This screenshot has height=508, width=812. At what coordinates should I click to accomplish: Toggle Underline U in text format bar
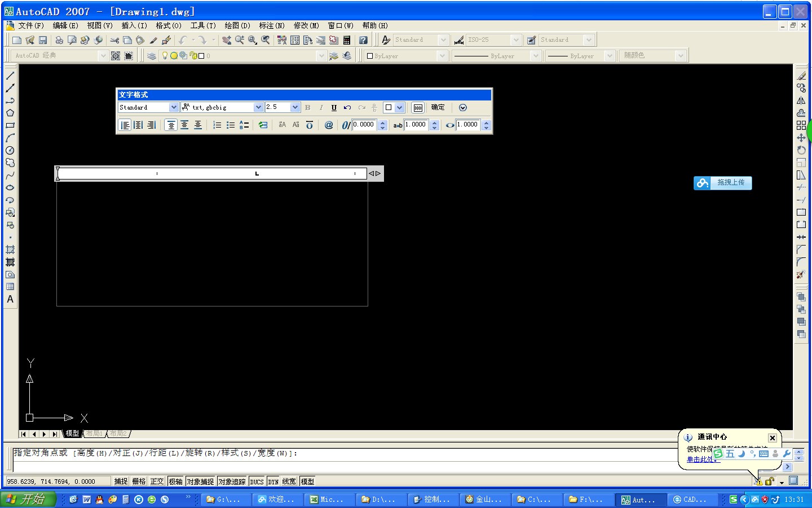point(334,108)
